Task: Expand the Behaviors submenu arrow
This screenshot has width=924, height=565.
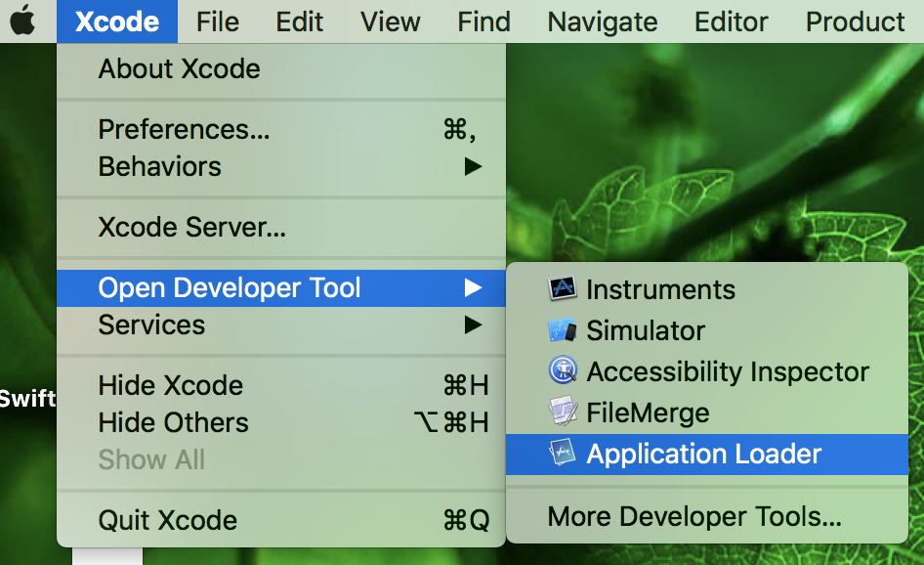Action: [x=473, y=166]
